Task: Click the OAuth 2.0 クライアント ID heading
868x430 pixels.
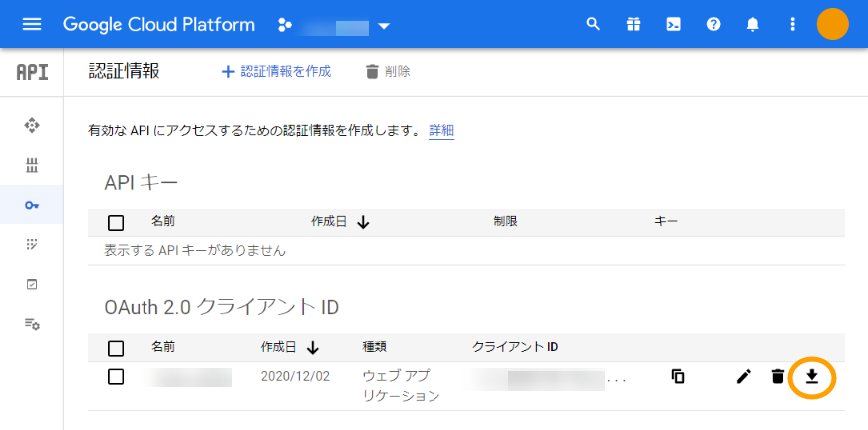Action: [x=221, y=307]
